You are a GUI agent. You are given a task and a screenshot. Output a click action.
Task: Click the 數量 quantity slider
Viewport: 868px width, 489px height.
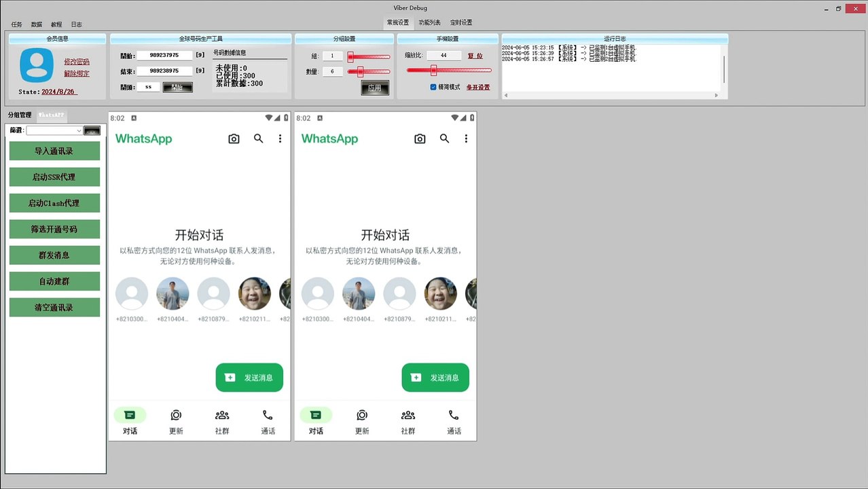[369, 71]
